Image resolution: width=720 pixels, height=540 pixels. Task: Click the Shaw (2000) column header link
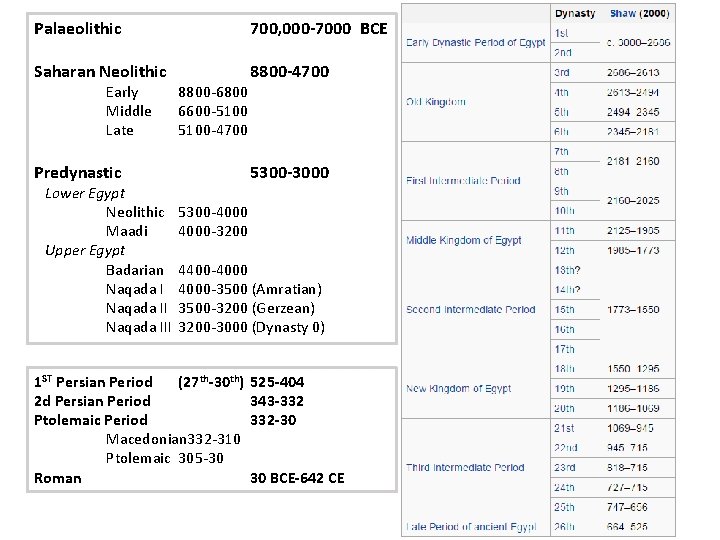tap(639, 14)
